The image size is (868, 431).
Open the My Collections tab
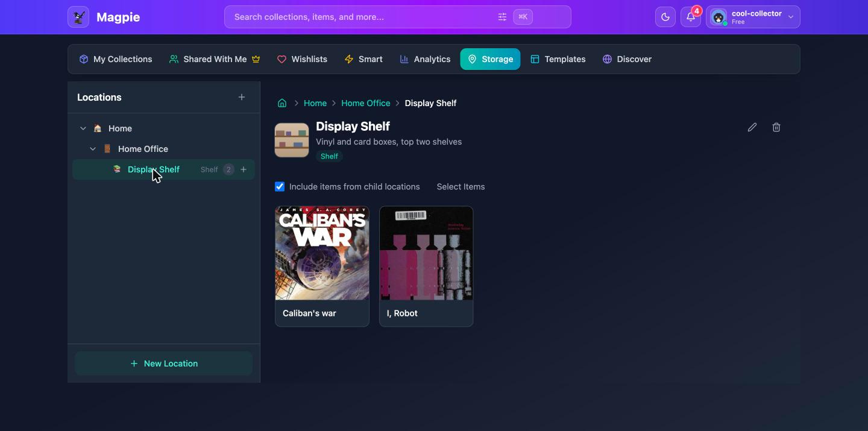click(x=116, y=59)
